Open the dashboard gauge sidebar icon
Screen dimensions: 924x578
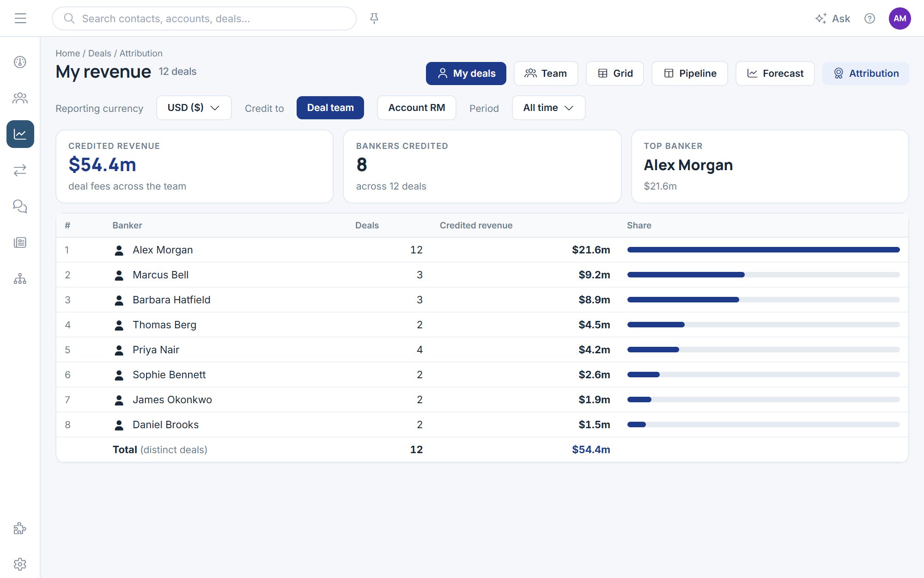tap(20, 62)
